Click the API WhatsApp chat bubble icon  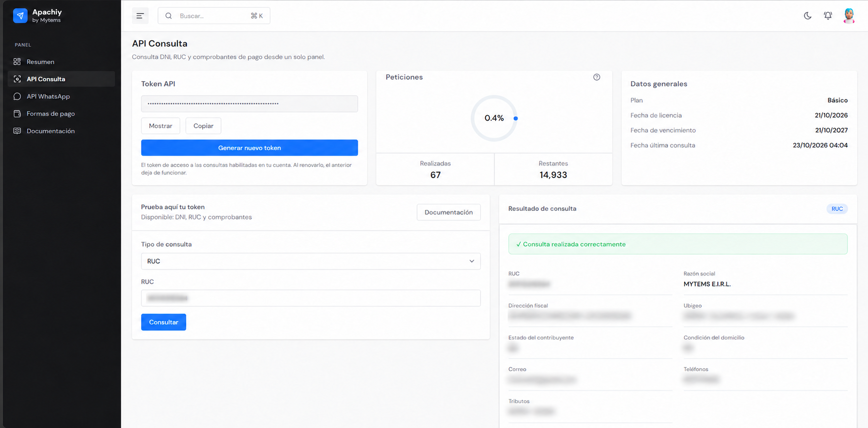point(17,96)
